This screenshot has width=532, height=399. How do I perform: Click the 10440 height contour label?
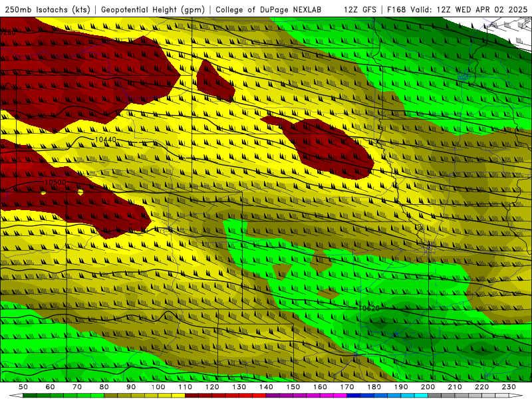106,140
